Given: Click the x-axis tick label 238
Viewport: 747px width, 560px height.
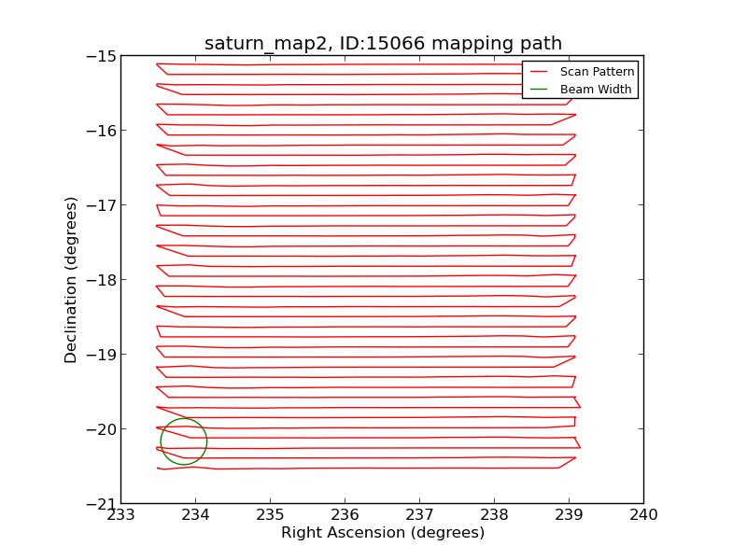Looking at the screenshot, I should pyautogui.click(x=494, y=515).
